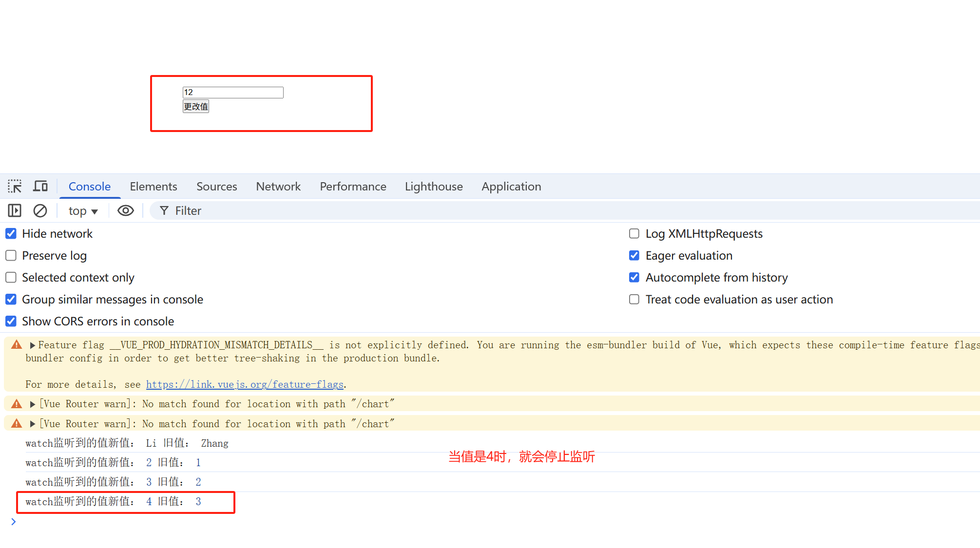980x548 pixels.
Task: Create live expression with eye icon
Action: tap(125, 210)
